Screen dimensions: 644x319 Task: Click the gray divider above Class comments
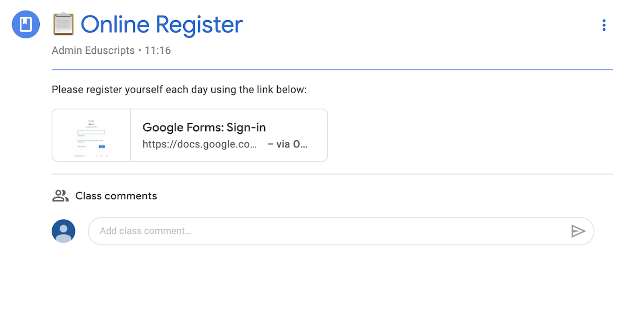click(x=332, y=174)
